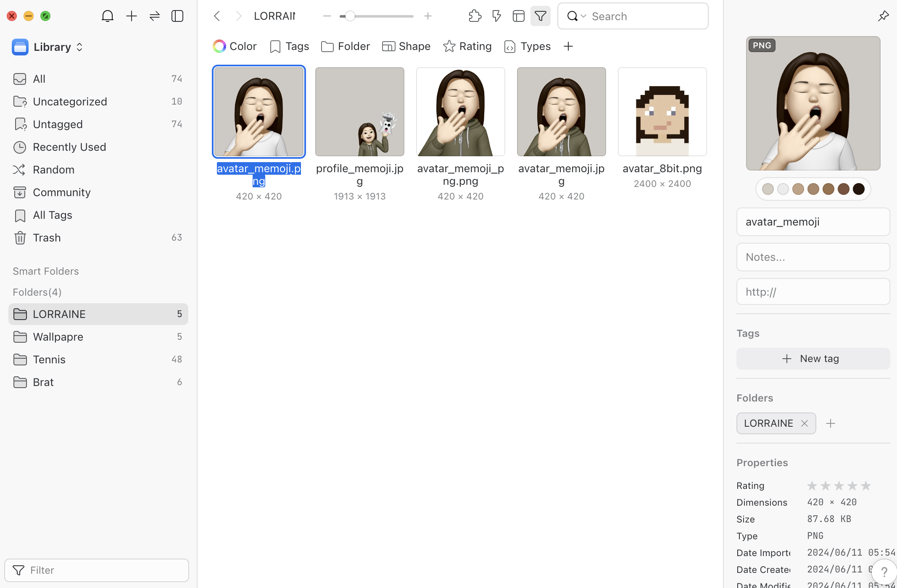This screenshot has height=588, width=897.
Task: Click the darkest brown color swatch
Action: [859, 189]
